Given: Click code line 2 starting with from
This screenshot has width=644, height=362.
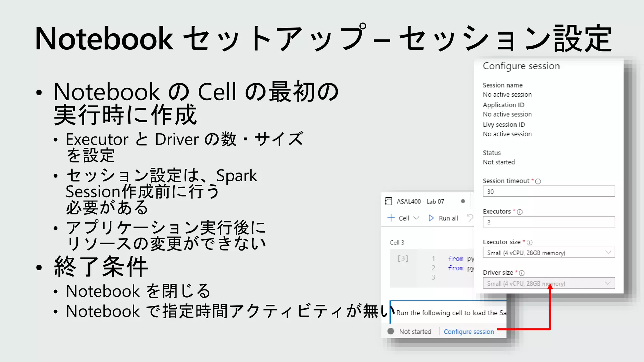Looking at the screenshot, I should pos(461,268).
